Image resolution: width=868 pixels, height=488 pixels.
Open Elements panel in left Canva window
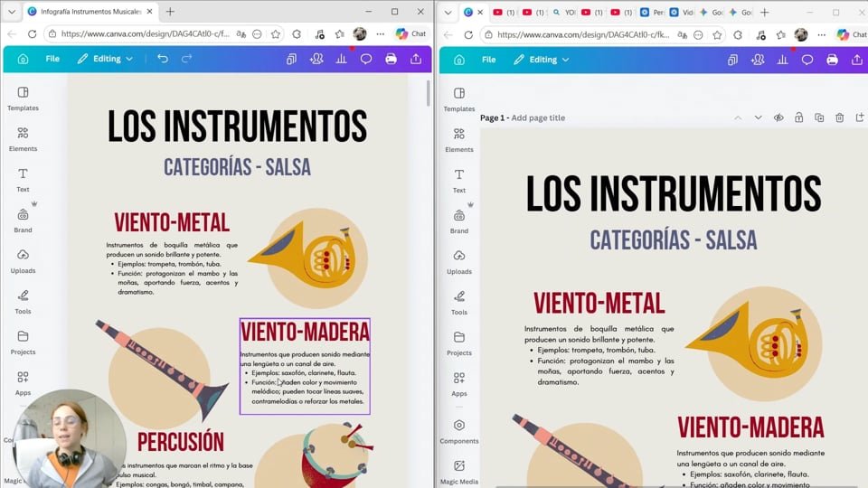23,139
